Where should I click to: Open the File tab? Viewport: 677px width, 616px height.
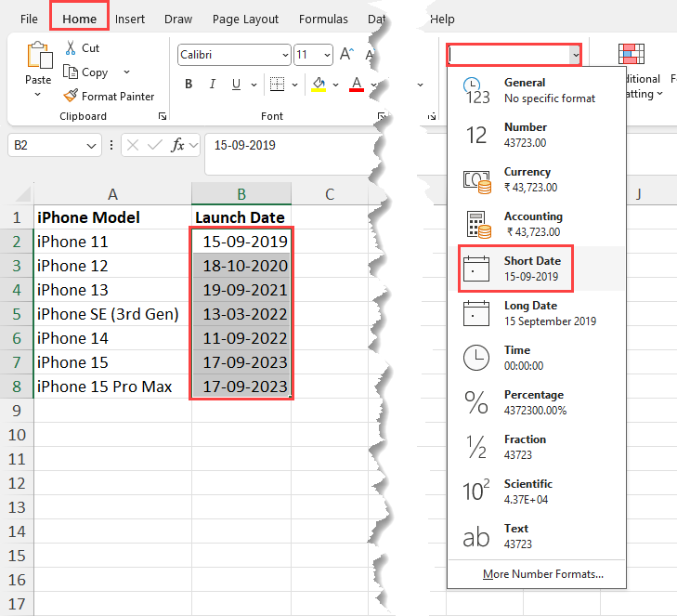point(29,19)
